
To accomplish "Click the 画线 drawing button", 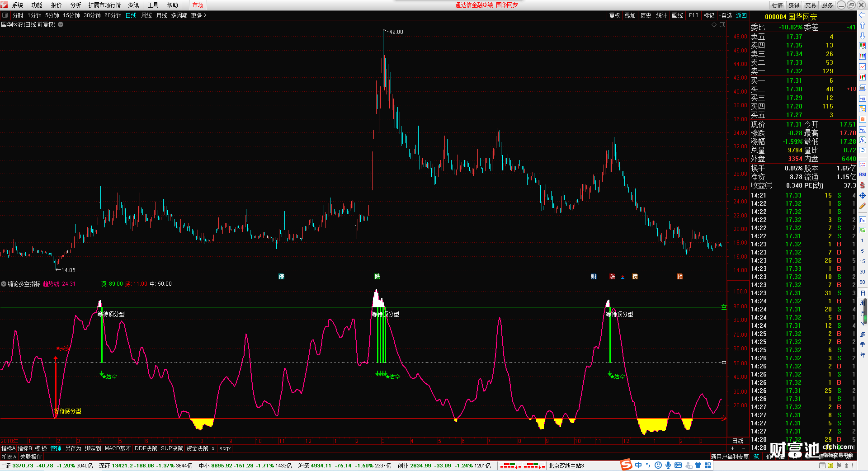I will coord(678,15).
